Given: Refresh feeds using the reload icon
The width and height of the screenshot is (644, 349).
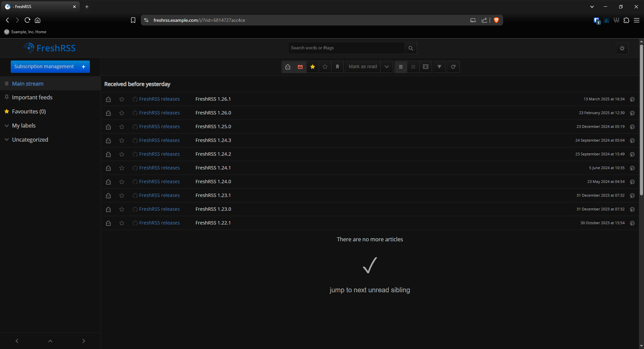Looking at the screenshot, I should tap(453, 67).
